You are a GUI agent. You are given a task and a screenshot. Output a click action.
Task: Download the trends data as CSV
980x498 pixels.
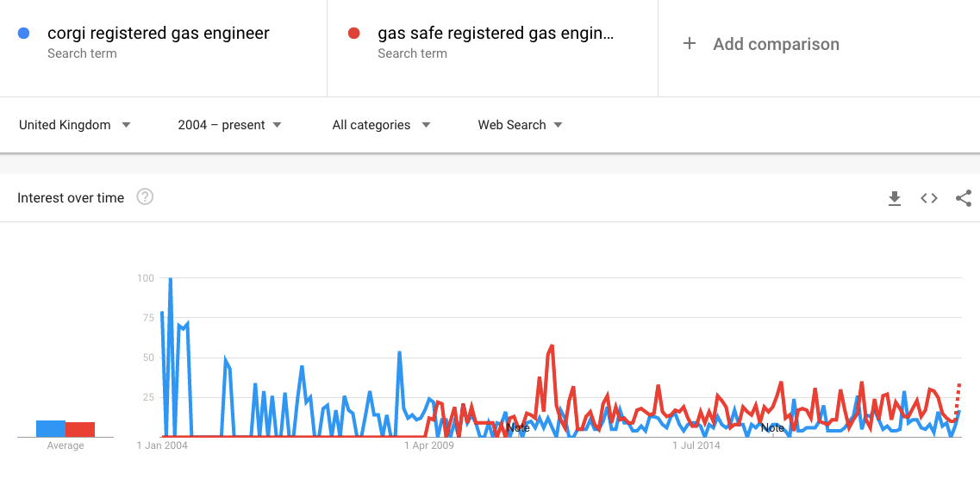(894, 197)
